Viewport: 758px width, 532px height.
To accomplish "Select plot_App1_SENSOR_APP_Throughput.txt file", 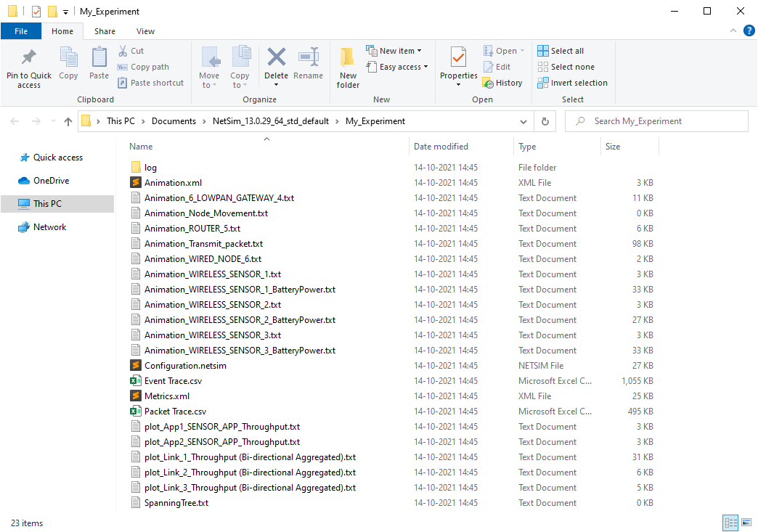I will tap(222, 427).
